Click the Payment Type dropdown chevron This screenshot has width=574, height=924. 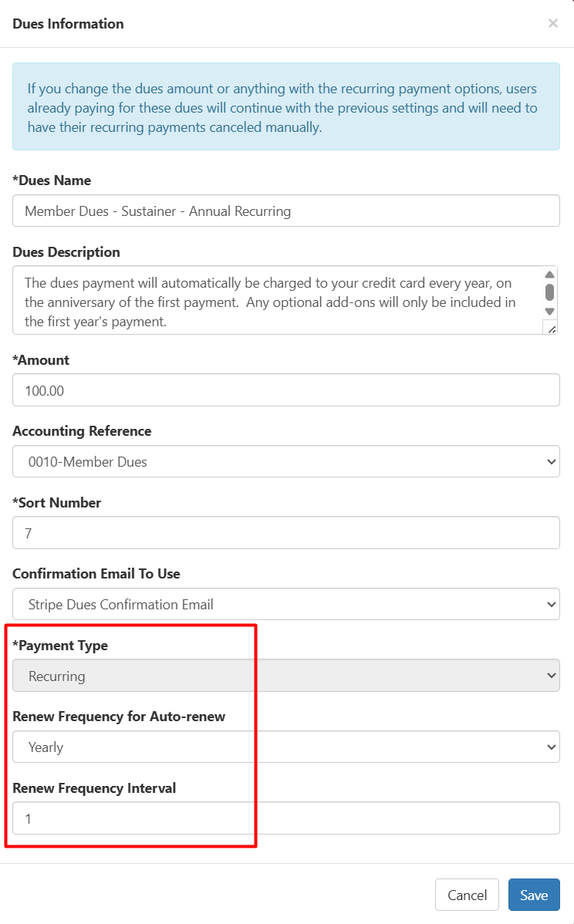pos(552,675)
